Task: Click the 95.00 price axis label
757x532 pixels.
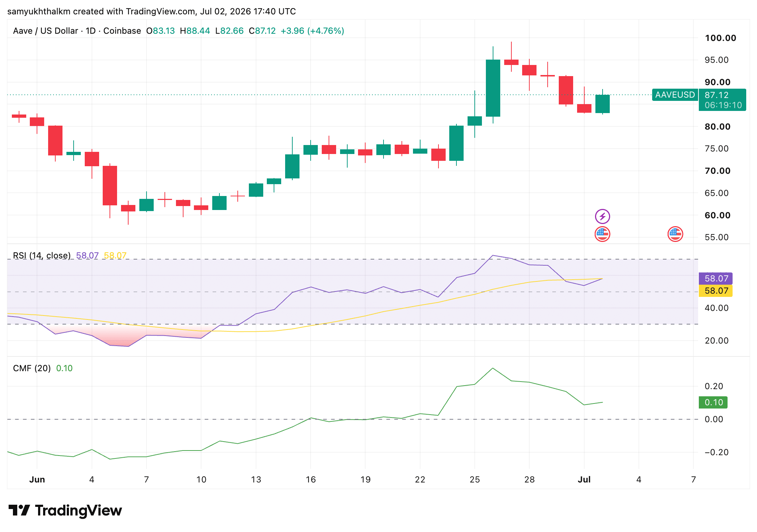Action: point(716,60)
